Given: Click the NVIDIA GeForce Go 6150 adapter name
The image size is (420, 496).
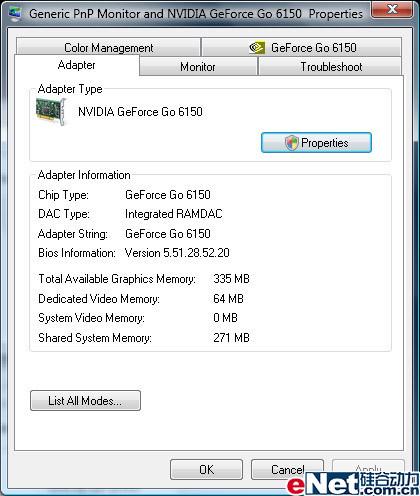Looking at the screenshot, I should 140,112.
